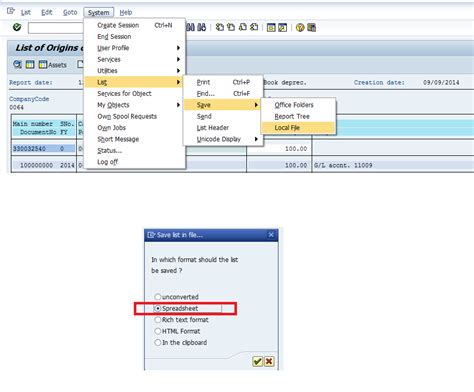Expand the Unicode Display submenu

click(222, 139)
